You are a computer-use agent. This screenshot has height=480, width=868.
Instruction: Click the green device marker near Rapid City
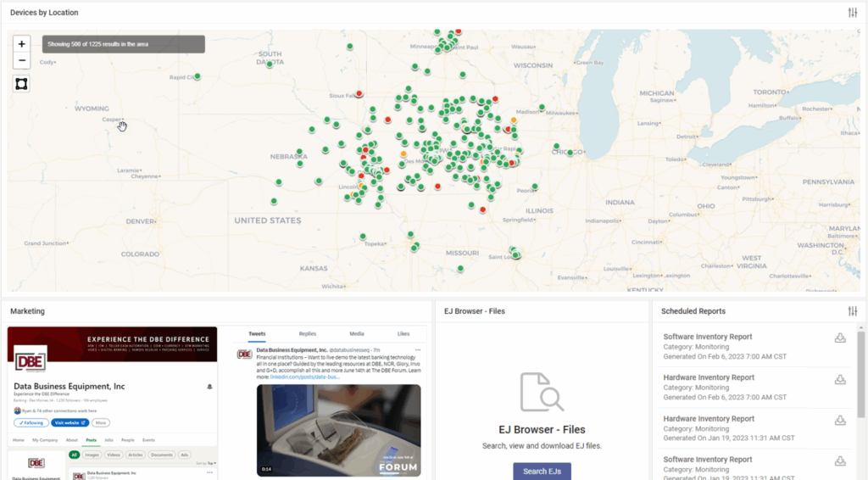click(x=197, y=76)
